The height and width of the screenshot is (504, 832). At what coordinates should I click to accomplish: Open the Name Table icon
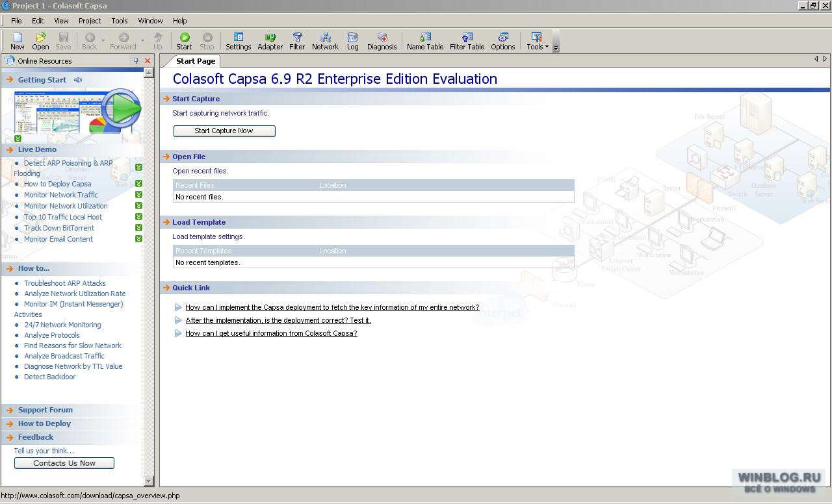coord(425,42)
